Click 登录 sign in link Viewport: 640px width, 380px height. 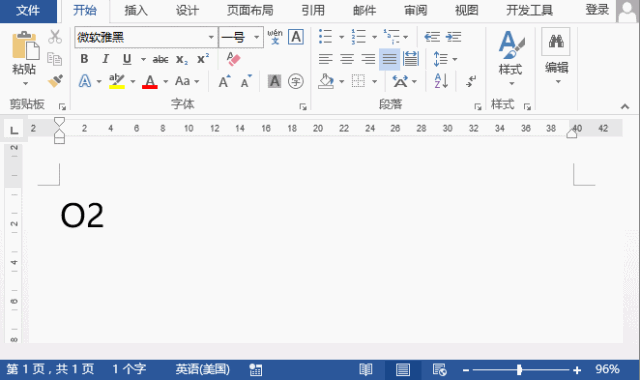click(x=598, y=10)
